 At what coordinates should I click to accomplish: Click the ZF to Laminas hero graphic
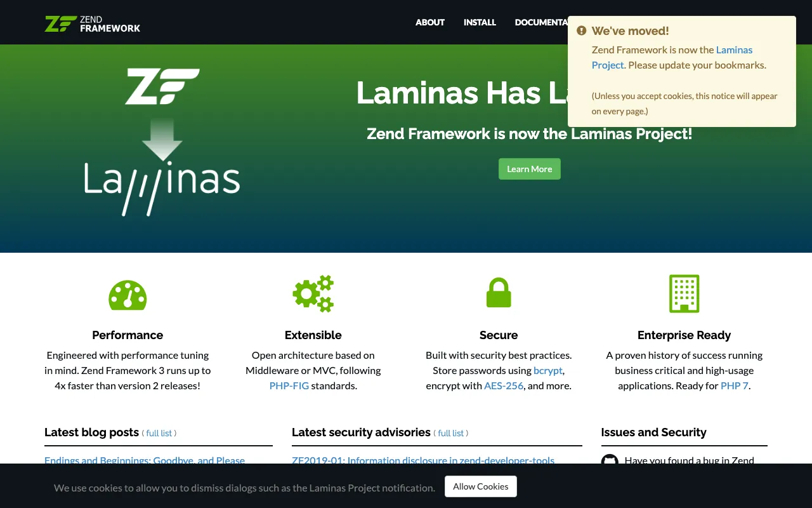point(162,142)
